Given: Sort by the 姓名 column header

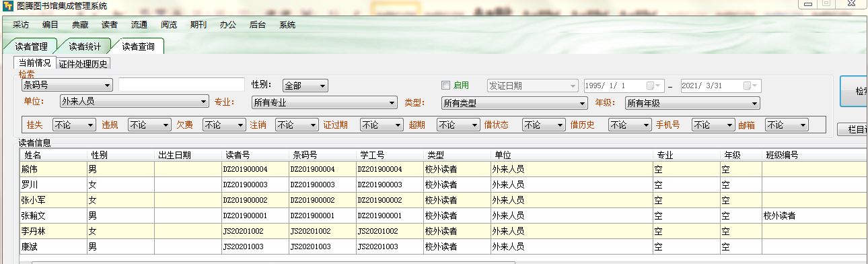Looking at the screenshot, I should coord(53,155).
